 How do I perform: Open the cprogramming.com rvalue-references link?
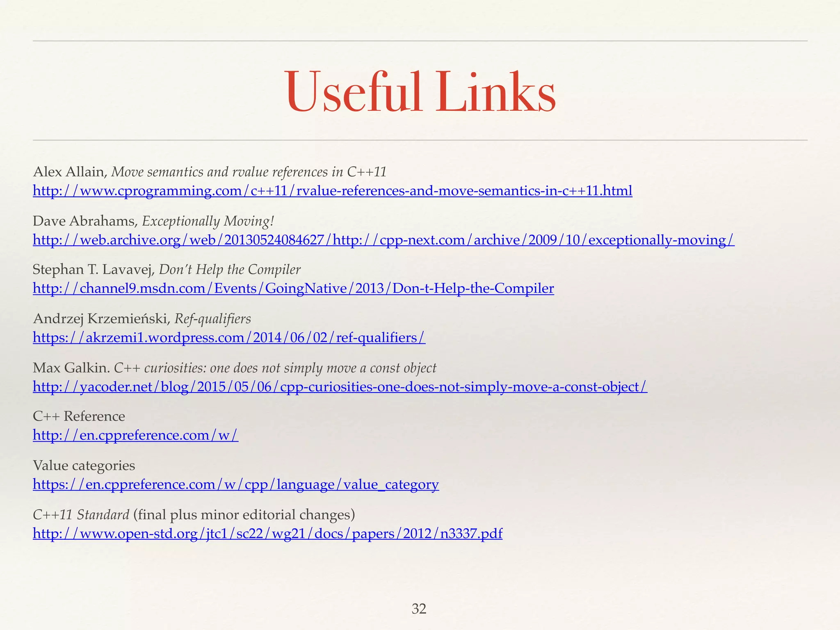point(333,191)
